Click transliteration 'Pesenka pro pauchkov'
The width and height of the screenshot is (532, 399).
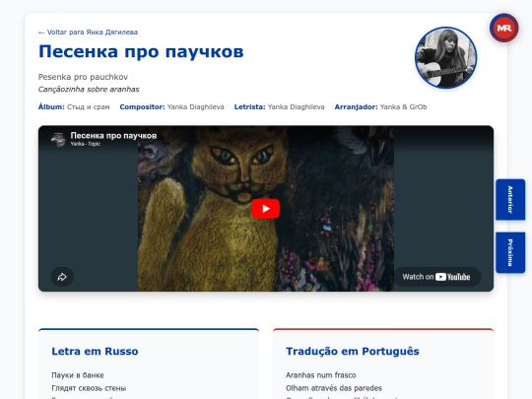(x=83, y=77)
